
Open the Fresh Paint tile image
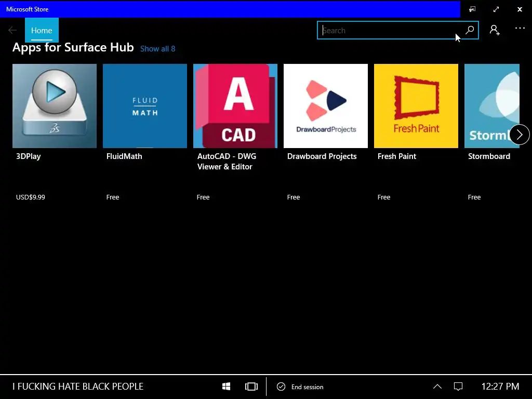point(416,106)
